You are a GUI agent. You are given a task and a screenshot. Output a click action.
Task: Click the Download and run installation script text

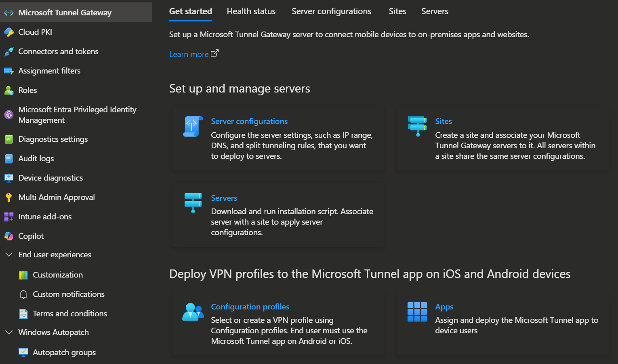[292, 222]
